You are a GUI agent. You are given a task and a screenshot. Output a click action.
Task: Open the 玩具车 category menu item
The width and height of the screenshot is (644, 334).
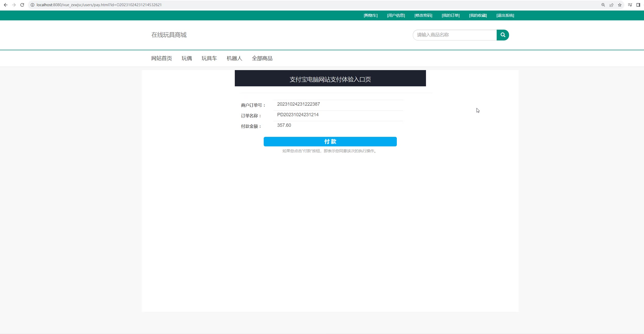click(x=209, y=59)
